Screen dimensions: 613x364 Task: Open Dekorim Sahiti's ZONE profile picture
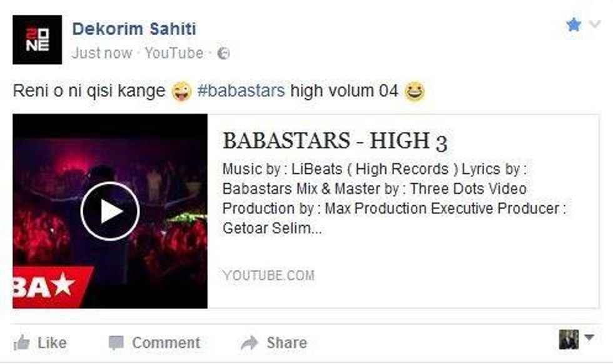tap(37, 40)
